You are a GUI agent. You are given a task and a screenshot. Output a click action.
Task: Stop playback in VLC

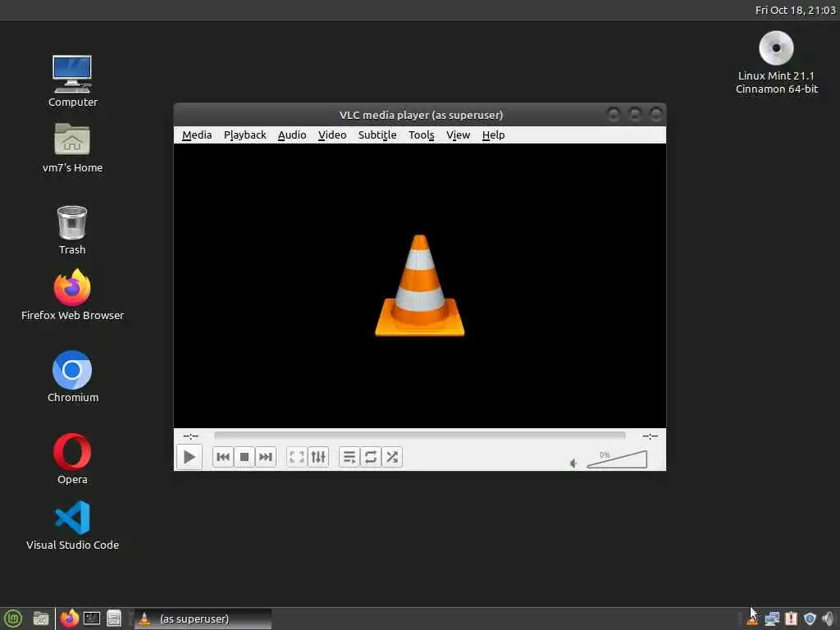click(244, 457)
